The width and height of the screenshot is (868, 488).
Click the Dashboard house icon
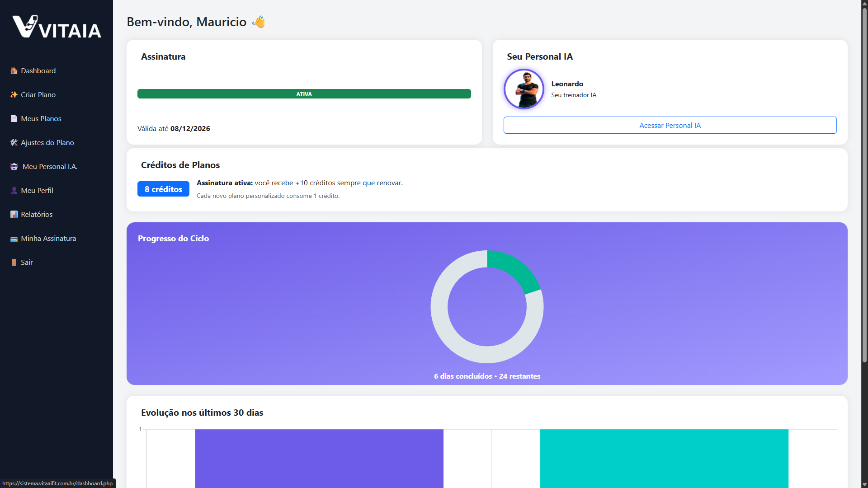[x=14, y=71]
